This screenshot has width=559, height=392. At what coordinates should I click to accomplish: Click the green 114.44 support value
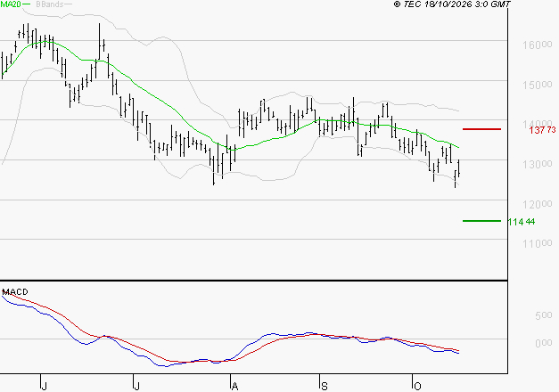[x=522, y=222]
